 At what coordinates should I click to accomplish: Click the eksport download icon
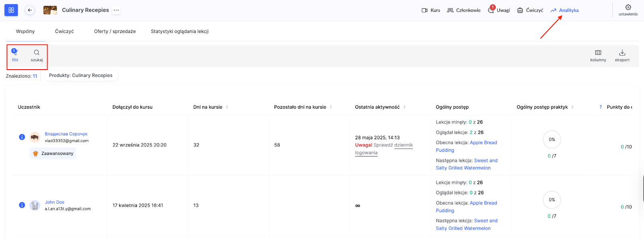tap(622, 55)
